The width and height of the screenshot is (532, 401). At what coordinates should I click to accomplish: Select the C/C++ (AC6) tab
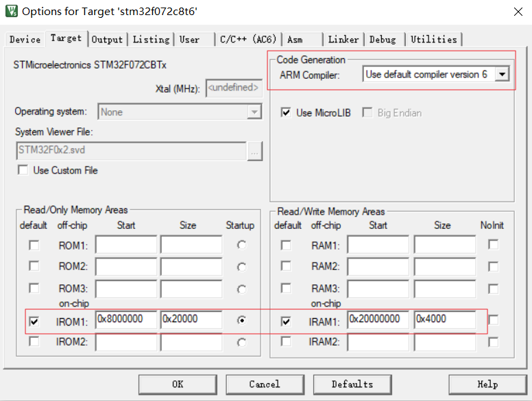point(248,39)
